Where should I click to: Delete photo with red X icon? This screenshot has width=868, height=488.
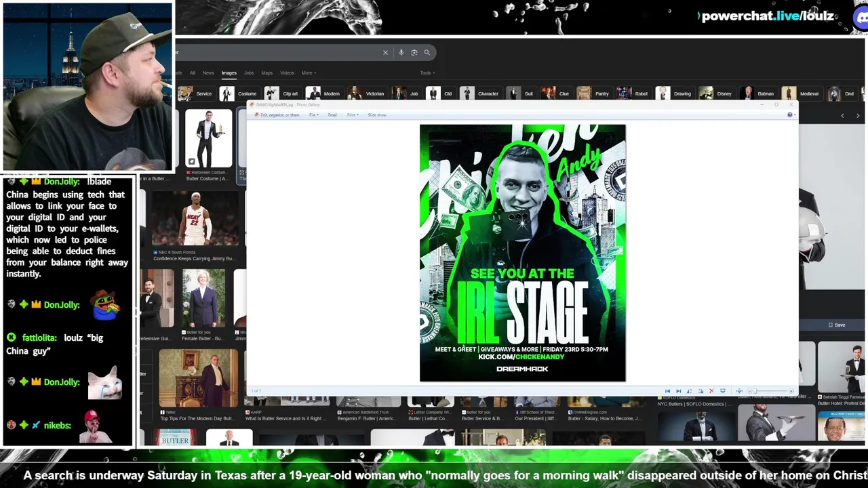click(x=711, y=391)
